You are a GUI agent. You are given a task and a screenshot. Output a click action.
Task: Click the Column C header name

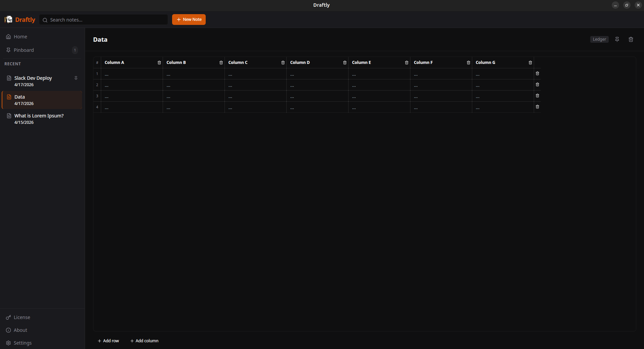[x=238, y=63]
